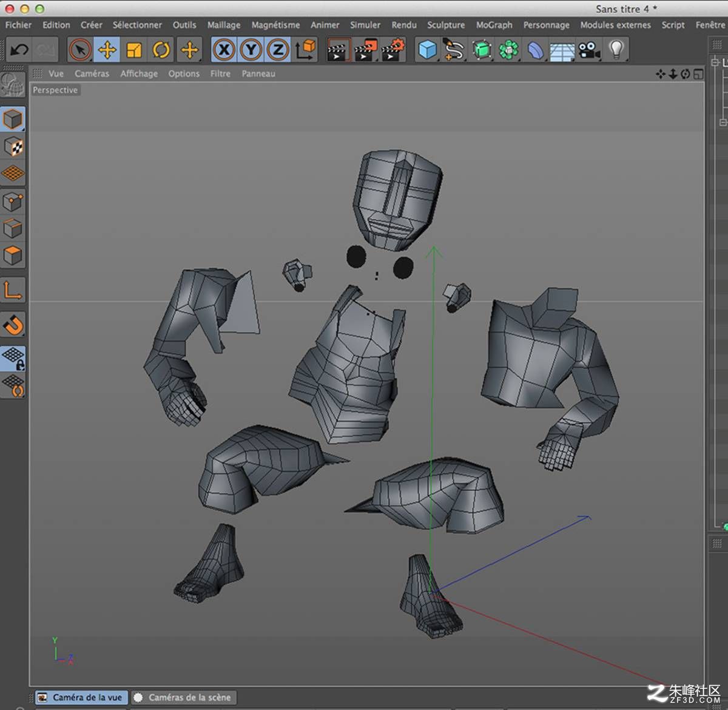Open the MoGraph menu
The width and height of the screenshot is (728, 710).
(494, 25)
